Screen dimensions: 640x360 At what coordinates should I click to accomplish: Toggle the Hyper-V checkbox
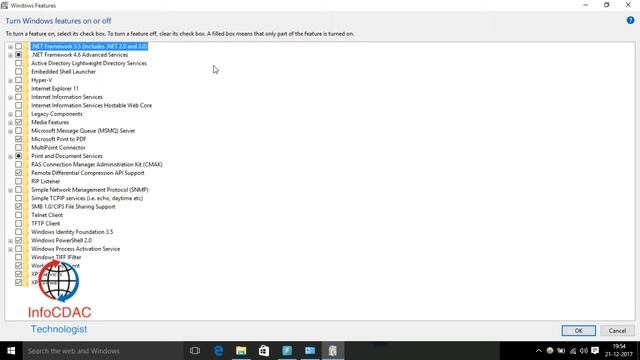coord(18,80)
